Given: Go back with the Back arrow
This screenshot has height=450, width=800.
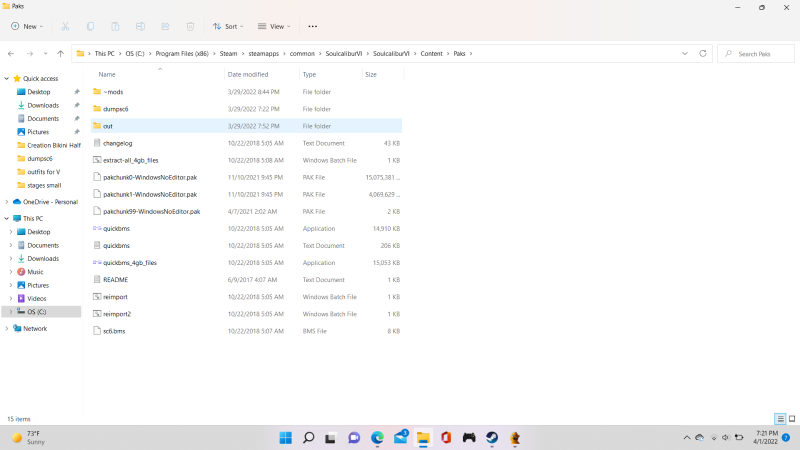Looking at the screenshot, I should pyautogui.click(x=11, y=54).
